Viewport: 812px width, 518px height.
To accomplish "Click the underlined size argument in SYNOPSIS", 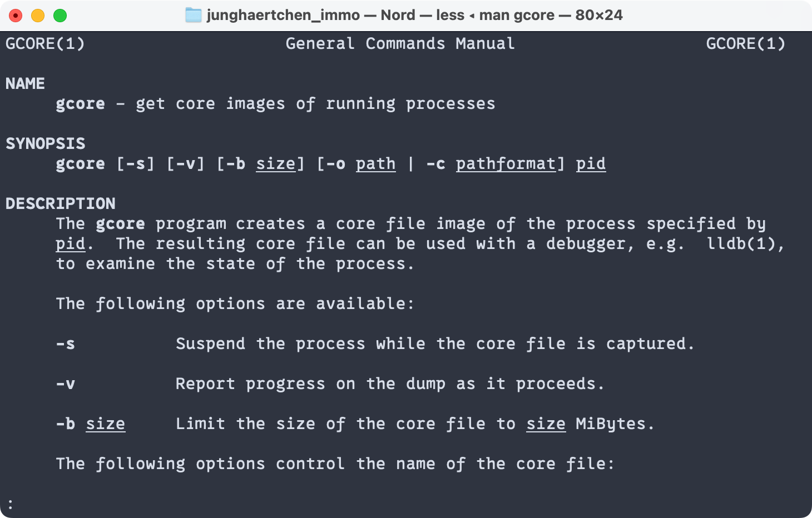I will point(276,164).
